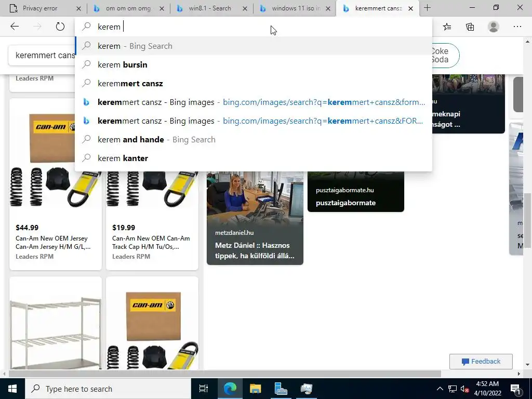Choose the 'kerem and hande' suggestion
Viewport: 532px width, 399px height.
point(253,139)
